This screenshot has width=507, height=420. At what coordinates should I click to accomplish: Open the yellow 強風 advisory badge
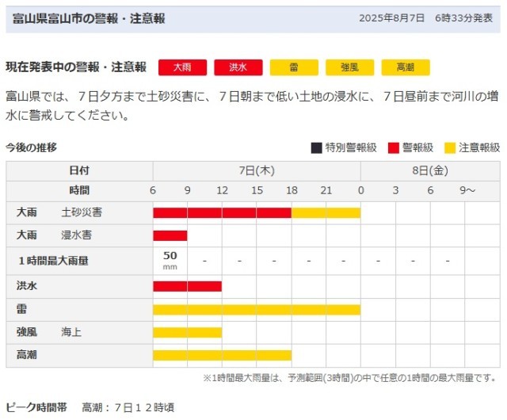[x=349, y=67]
